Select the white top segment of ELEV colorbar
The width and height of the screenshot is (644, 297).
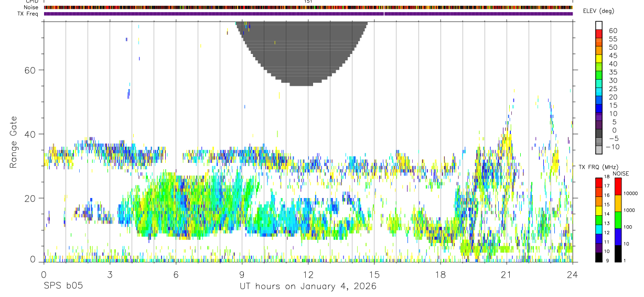coord(599,26)
